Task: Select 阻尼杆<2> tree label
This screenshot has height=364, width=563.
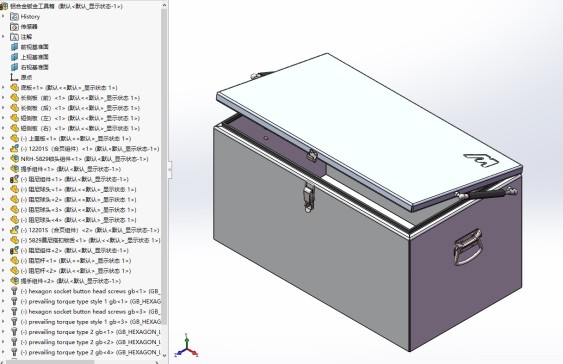Action: click(76, 271)
